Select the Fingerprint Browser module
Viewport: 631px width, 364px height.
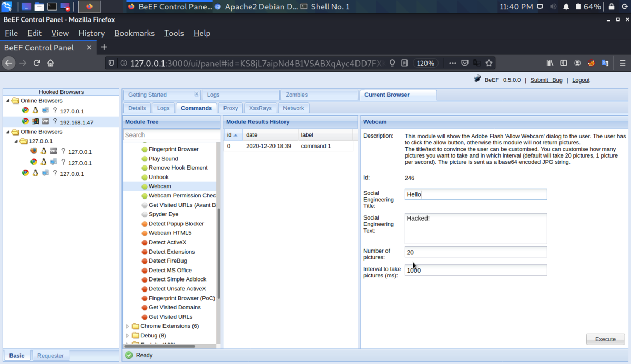click(174, 149)
